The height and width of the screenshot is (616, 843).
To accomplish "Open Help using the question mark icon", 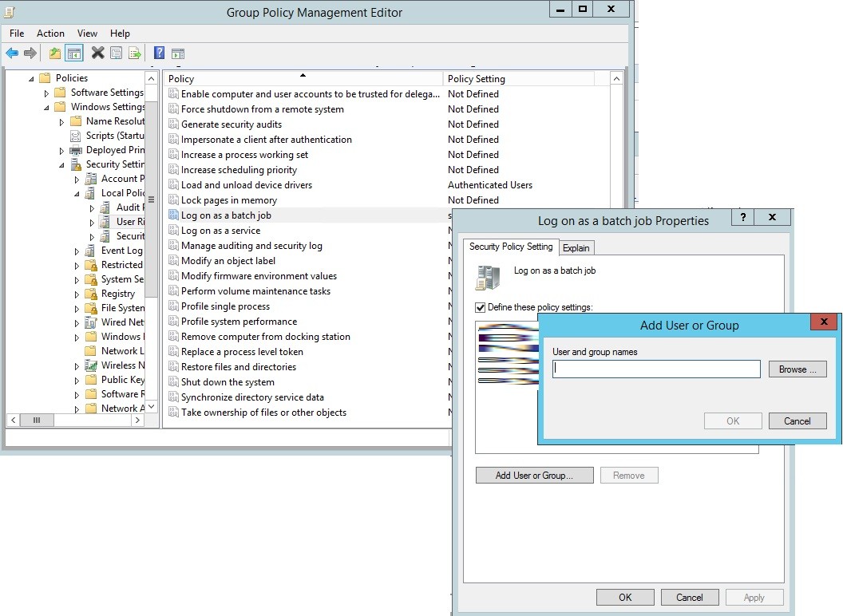I will [158, 53].
